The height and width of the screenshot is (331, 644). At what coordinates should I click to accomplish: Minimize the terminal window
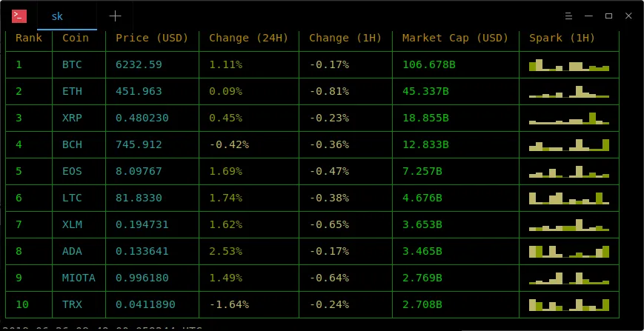tap(589, 16)
